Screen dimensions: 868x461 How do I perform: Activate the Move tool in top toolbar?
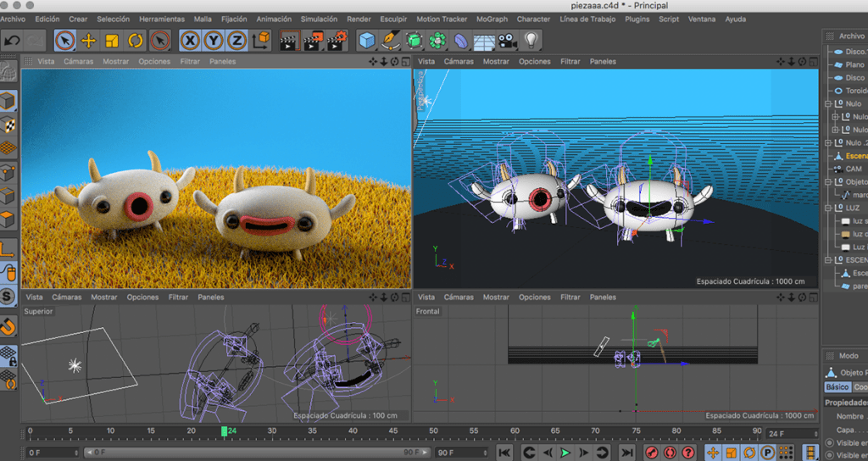click(x=88, y=41)
